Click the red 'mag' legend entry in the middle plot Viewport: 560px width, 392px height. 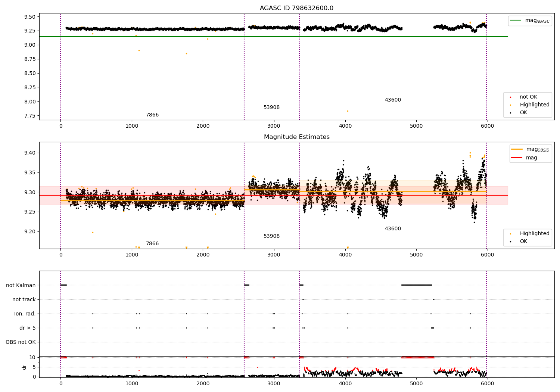(524, 158)
